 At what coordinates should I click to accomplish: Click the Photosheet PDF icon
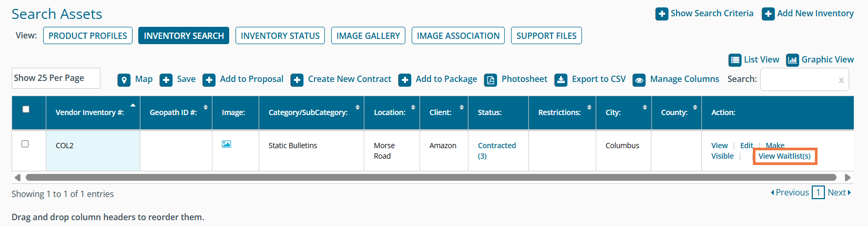(491, 80)
